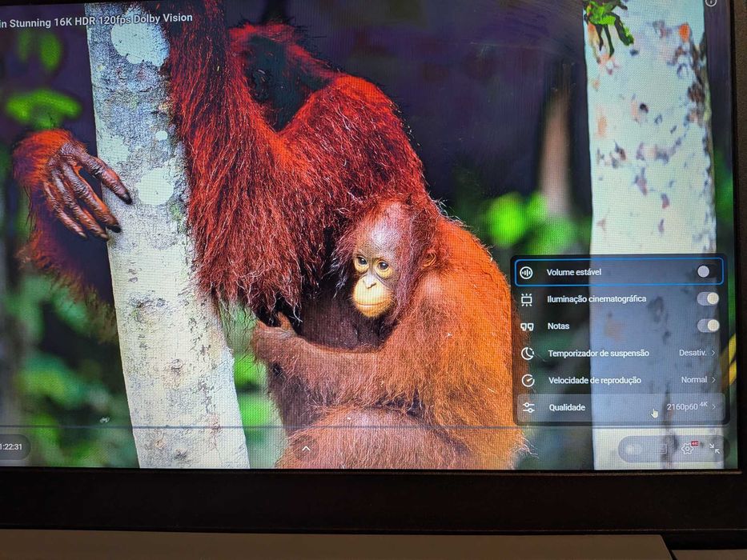Open Temporizador de suspensão menu entry
747x560 pixels.
point(620,353)
